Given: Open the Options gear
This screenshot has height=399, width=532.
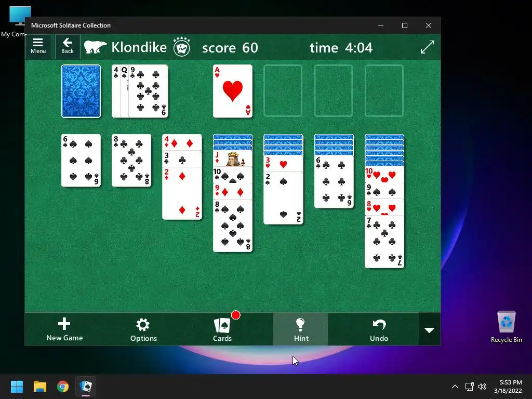Looking at the screenshot, I should [x=143, y=329].
